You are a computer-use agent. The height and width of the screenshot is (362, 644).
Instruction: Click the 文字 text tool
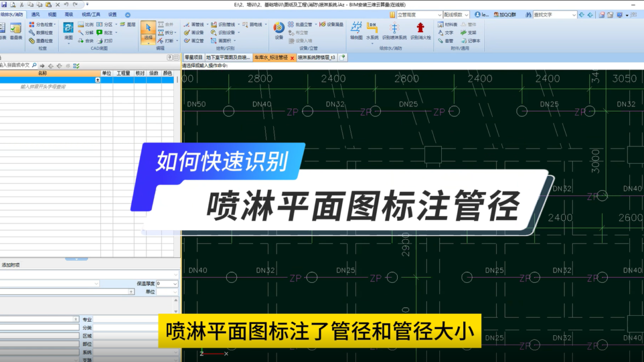click(446, 33)
